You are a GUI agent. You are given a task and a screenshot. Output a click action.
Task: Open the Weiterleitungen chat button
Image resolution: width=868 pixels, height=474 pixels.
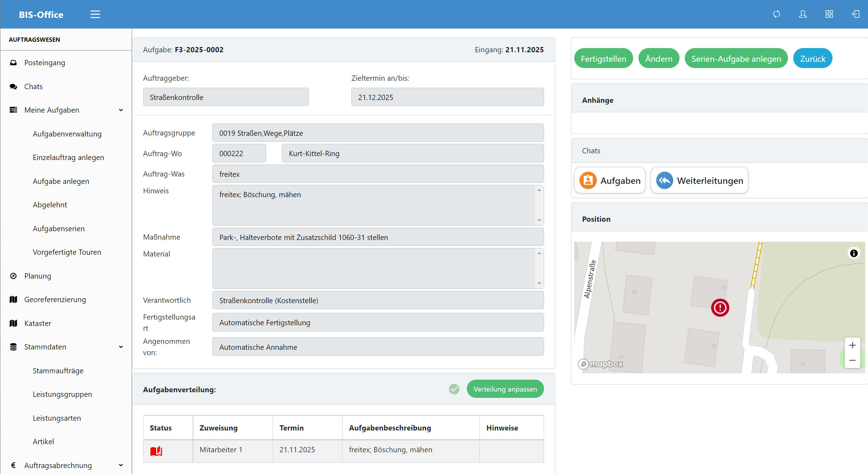click(x=699, y=180)
